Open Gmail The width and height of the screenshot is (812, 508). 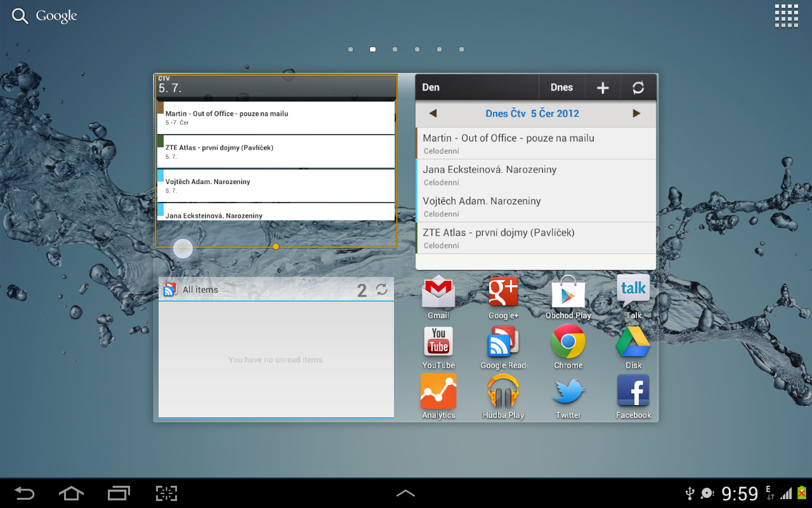coord(438,292)
